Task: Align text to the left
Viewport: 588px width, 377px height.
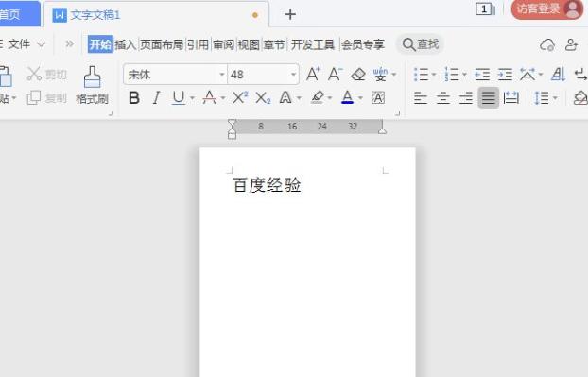Action: click(421, 98)
